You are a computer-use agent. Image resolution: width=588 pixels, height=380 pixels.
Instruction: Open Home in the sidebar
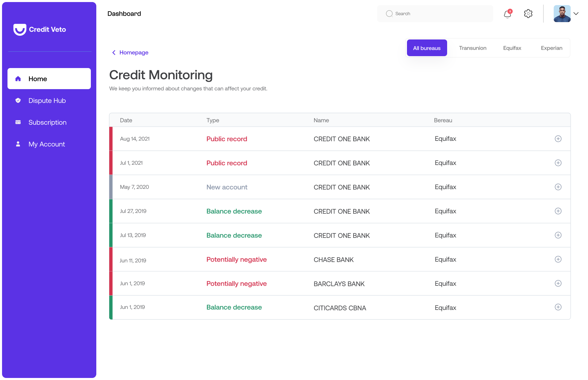pyautogui.click(x=49, y=79)
